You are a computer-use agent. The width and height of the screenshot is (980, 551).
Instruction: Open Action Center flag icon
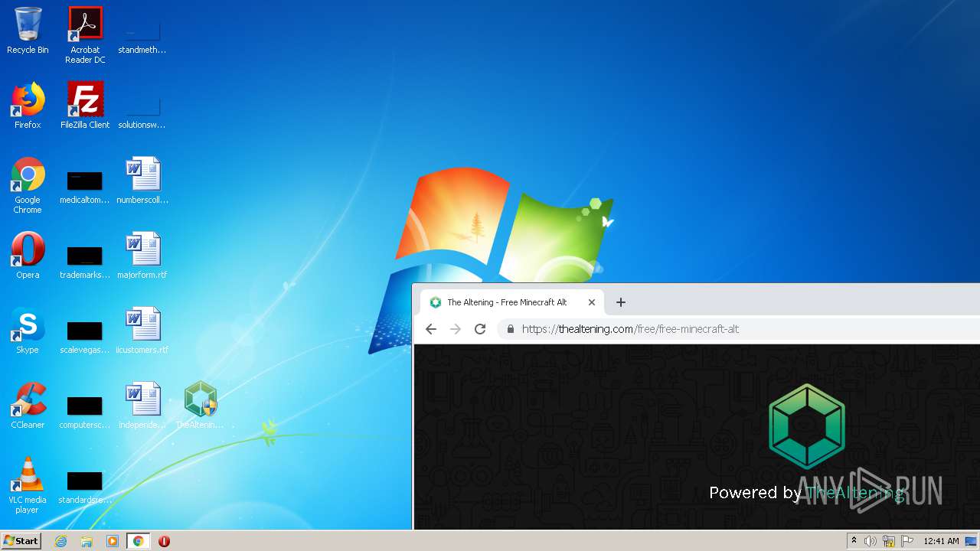pos(906,541)
